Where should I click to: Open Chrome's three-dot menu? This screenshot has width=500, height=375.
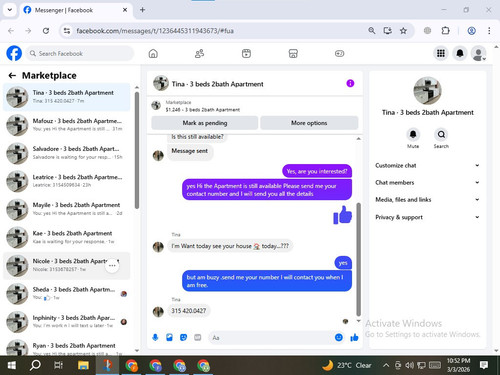coord(489,31)
